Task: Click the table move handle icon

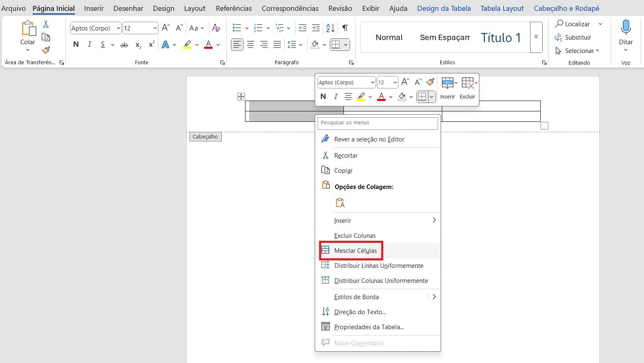Action: click(241, 96)
